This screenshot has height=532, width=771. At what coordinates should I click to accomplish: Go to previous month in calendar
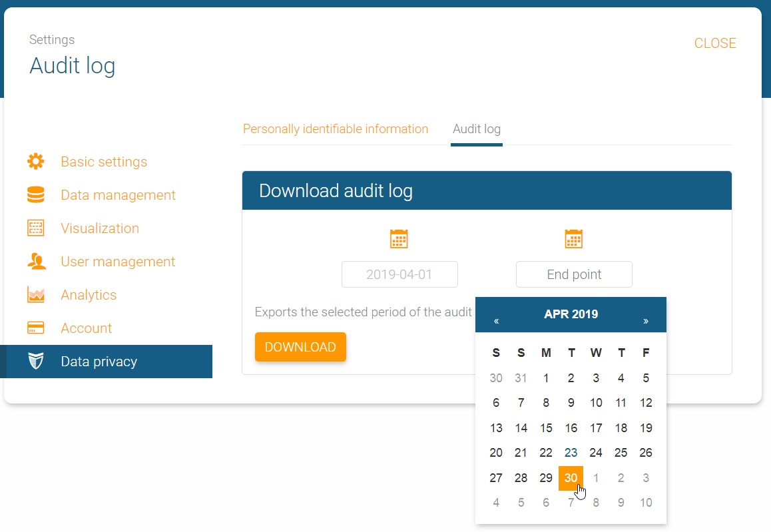click(x=497, y=320)
